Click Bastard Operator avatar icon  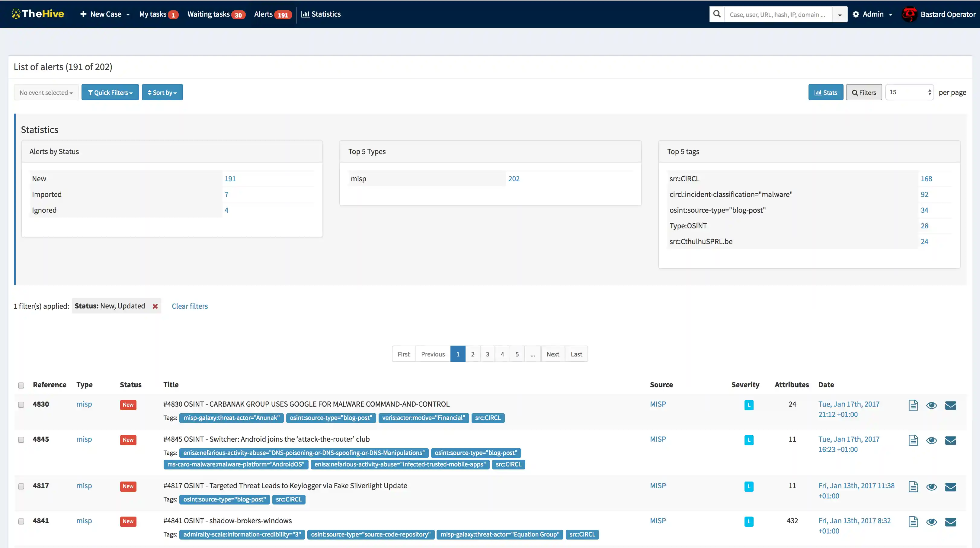(909, 15)
